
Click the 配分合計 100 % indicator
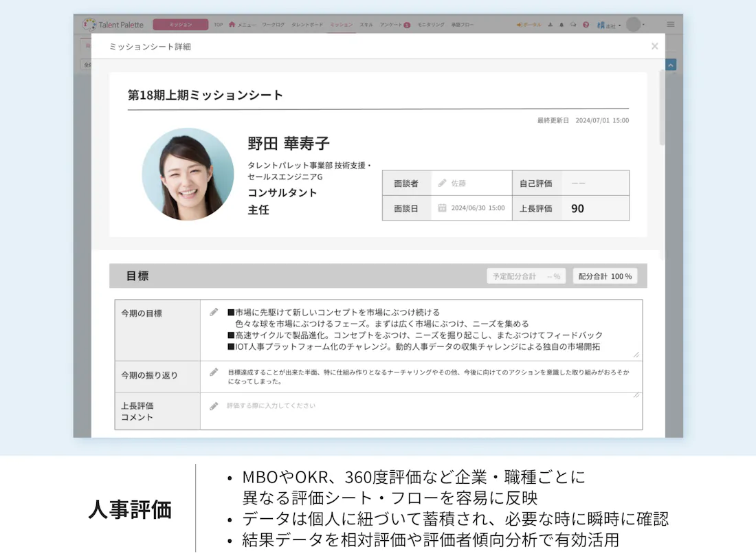605,276
